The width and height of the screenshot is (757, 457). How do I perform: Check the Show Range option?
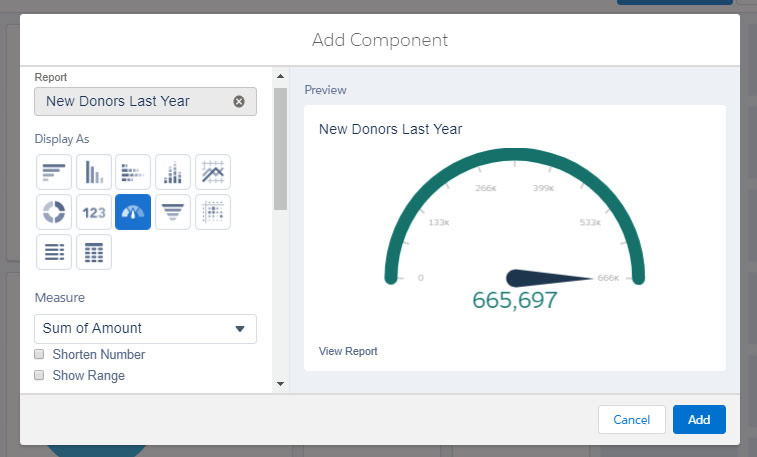[x=40, y=376]
